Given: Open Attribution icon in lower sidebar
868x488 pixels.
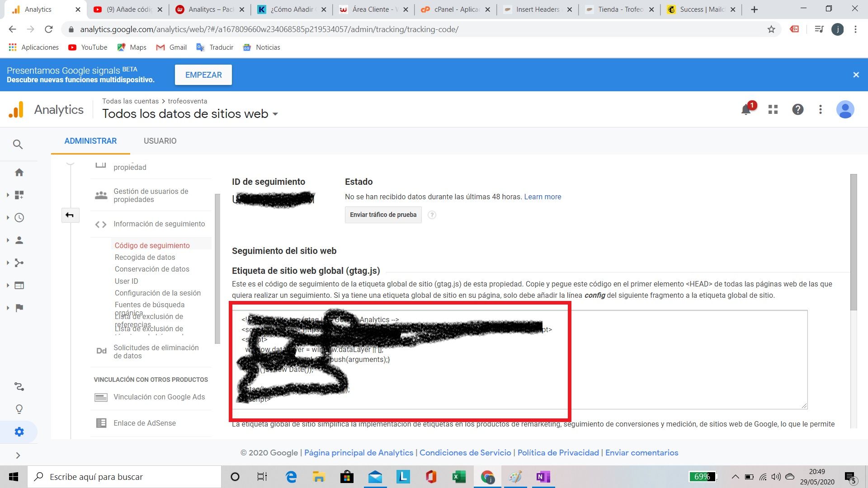Looking at the screenshot, I should (x=19, y=387).
